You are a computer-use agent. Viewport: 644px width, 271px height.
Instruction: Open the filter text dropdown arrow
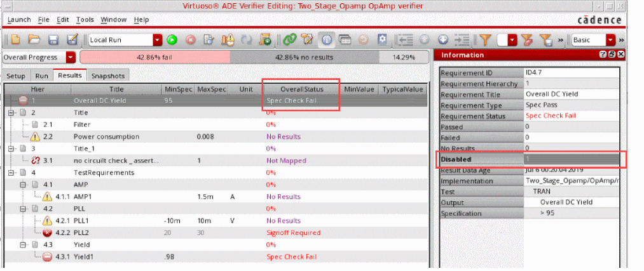click(x=512, y=40)
